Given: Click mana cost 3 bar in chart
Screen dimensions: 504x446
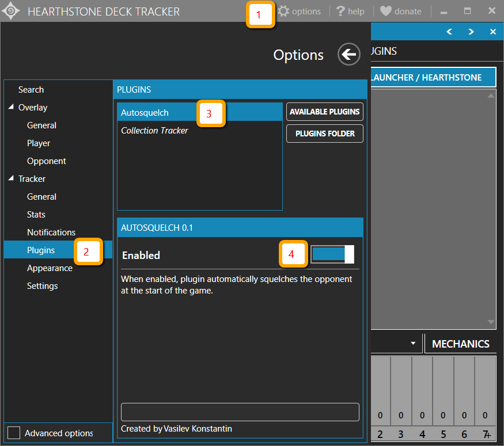Looking at the screenshot, I should [401, 391].
